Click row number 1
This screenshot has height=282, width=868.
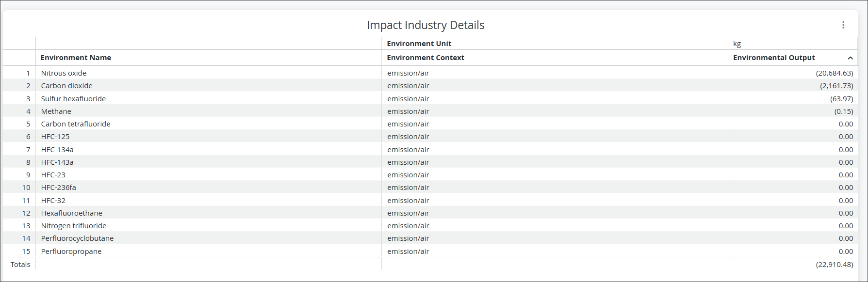[x=28, y=73]
